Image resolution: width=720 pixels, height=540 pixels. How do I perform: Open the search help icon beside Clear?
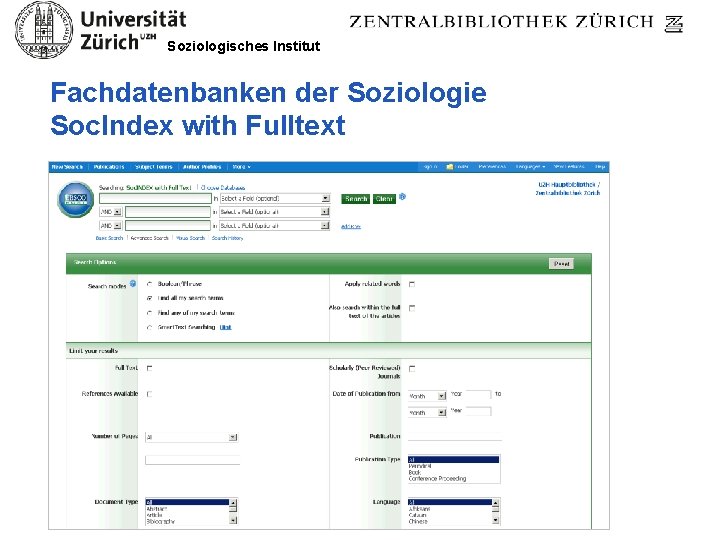tap(403, 197)
